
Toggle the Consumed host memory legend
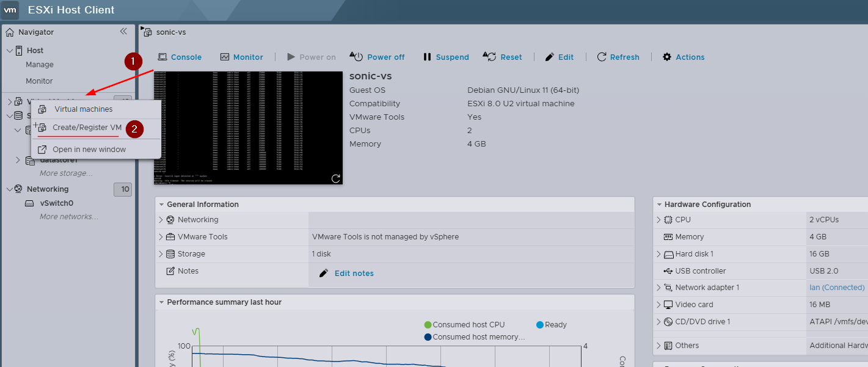pyautogui.click(x=475, y=337)
